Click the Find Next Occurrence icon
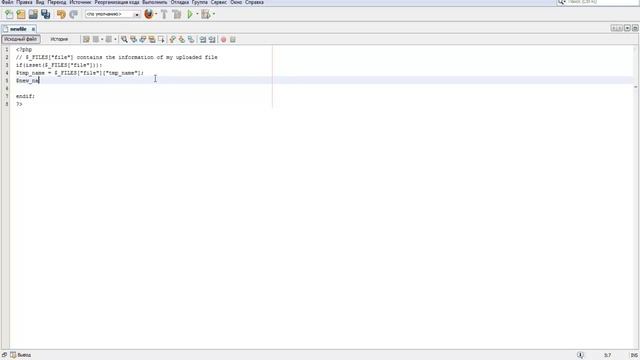 143,39
